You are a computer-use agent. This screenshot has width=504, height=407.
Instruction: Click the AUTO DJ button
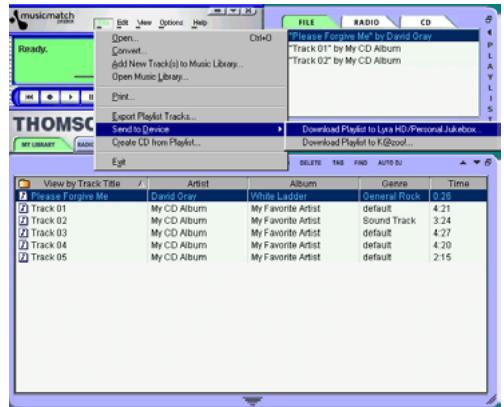(x=390, y=163)
